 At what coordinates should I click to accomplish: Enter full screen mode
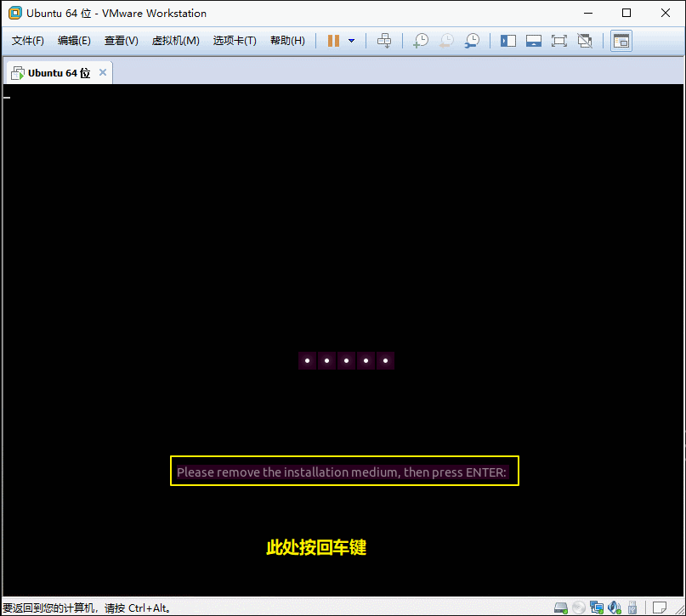(558, 41)
